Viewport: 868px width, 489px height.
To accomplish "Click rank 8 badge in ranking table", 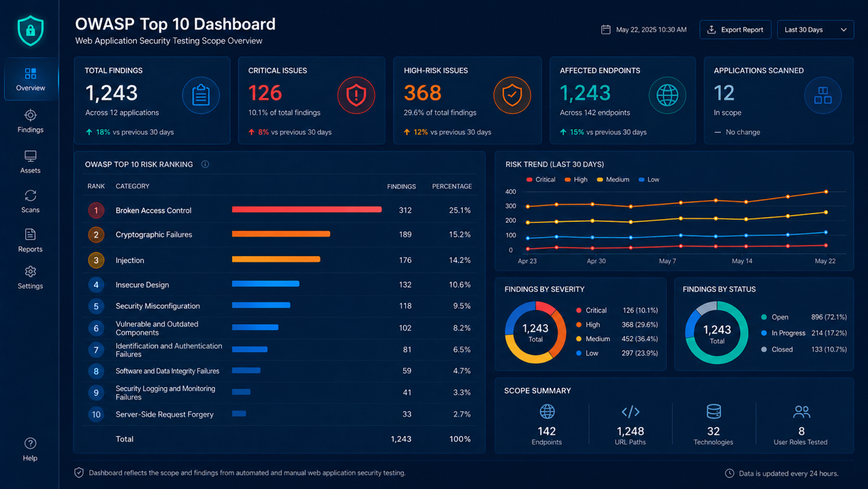I will pyautogui.click(x=96, y=371).
